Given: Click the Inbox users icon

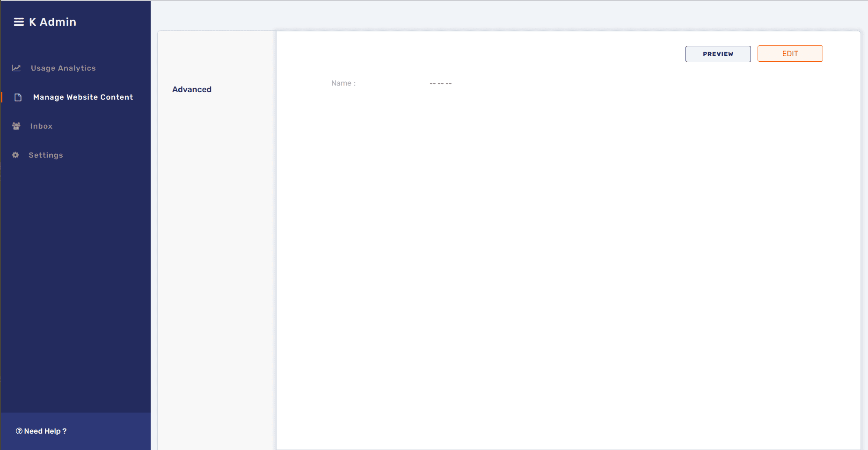Looking at the screenshot, I should pos(16,126).
